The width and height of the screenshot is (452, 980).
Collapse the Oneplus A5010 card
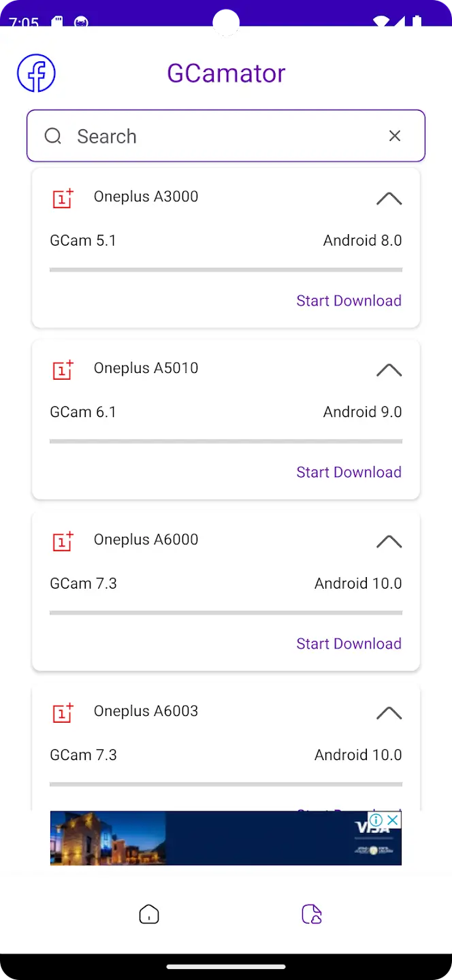[x=389, y=370]
